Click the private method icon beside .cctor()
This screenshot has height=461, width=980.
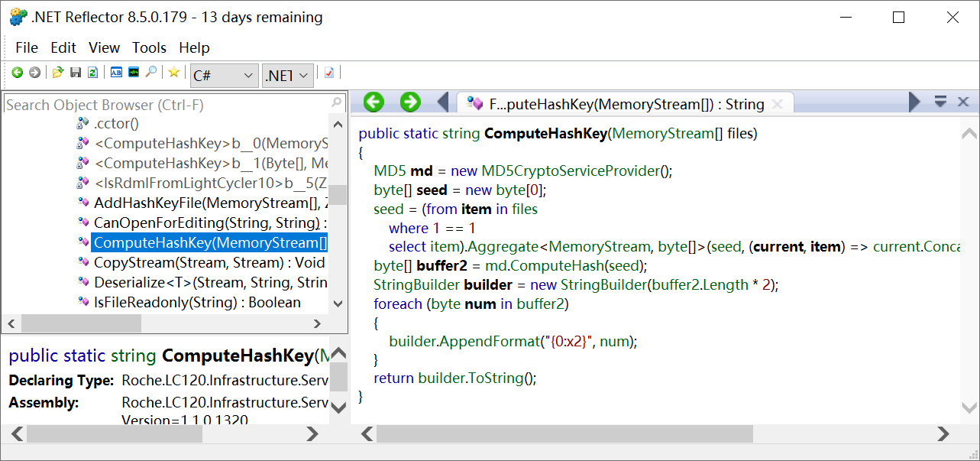click(x=83, y=123)
